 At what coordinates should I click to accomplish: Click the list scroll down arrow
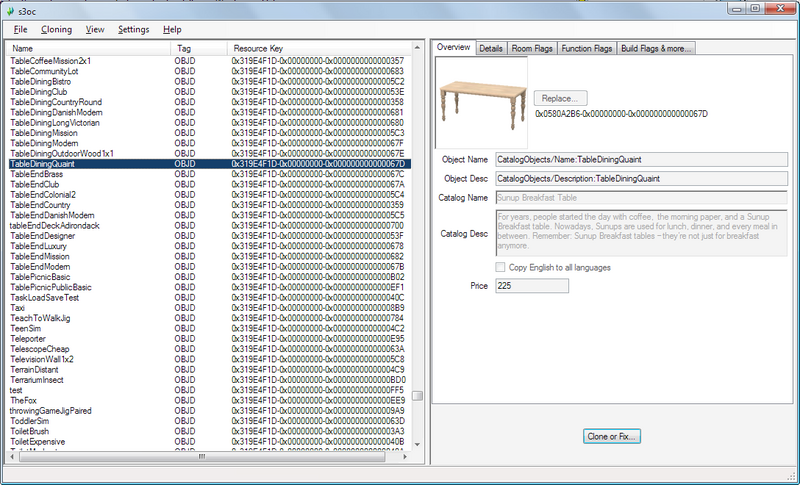point(417,445)
